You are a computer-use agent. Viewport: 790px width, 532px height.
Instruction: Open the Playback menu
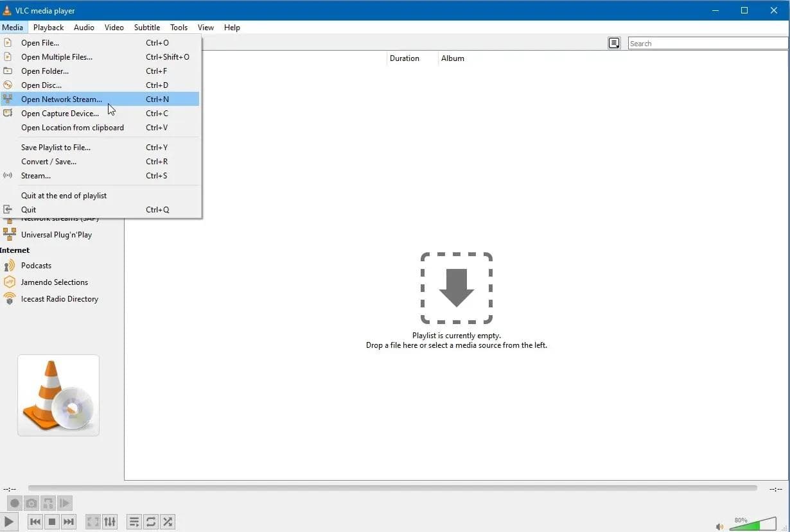pyautogui.click(x=48, y=28)
